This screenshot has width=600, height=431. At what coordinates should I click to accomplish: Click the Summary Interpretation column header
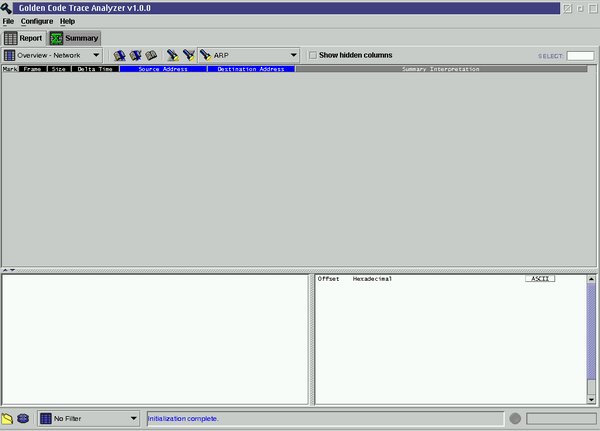pos(441,69)
